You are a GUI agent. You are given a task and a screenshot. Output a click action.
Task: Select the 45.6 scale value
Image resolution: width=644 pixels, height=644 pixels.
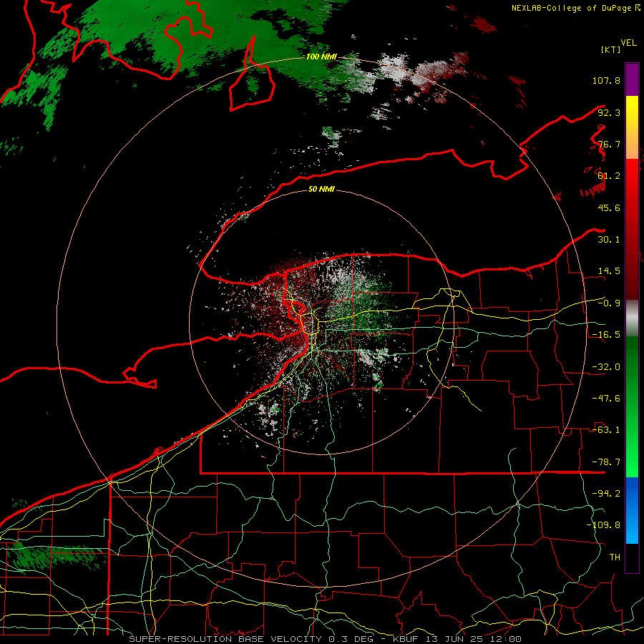pyautogui.click(x=609, y=208)
